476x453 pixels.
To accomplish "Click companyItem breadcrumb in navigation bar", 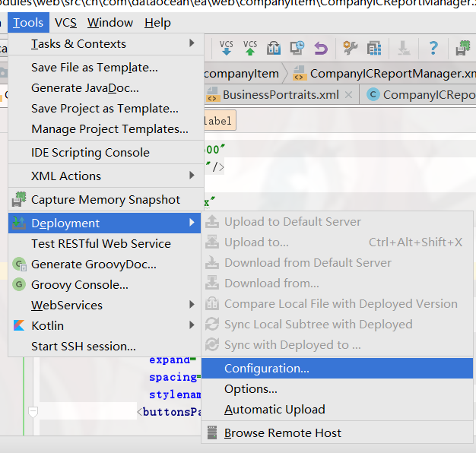I will coord(241,74).
